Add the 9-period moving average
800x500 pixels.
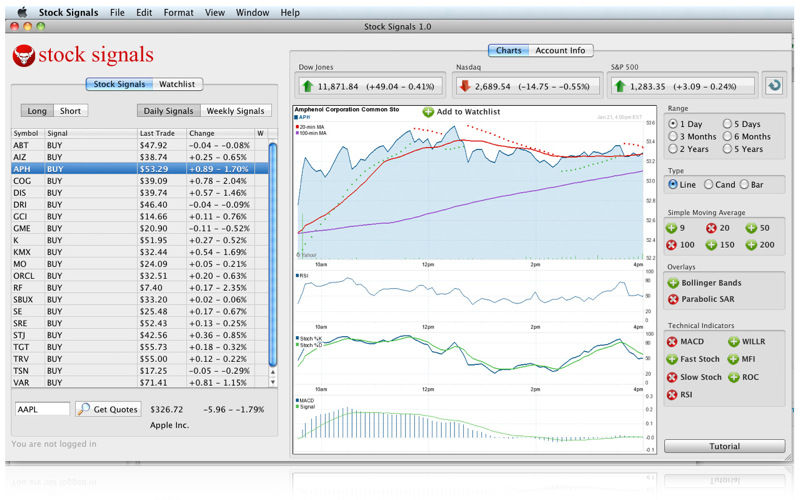point(671,228)
